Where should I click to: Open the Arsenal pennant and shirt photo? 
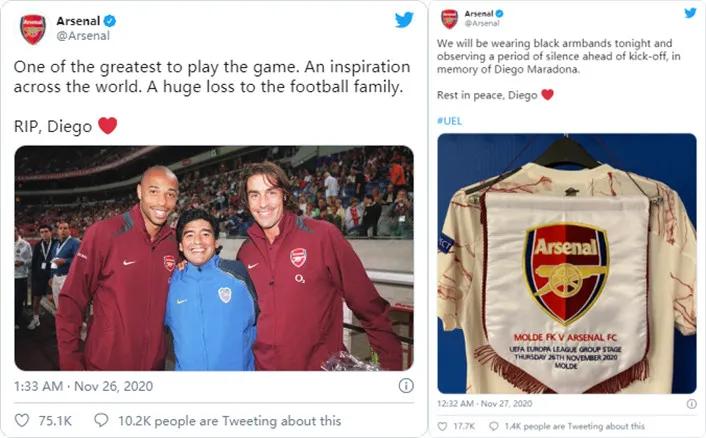pos(567,263)
